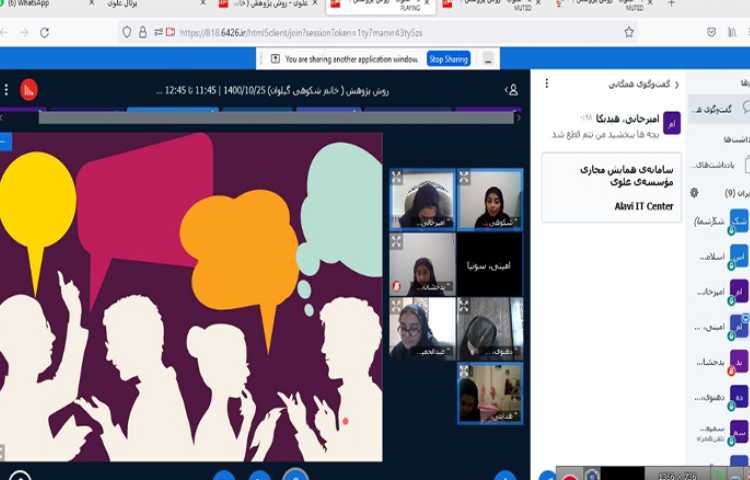
Task: Click the blue minimize presentation button at slide corner
Action: coord(5,142)
